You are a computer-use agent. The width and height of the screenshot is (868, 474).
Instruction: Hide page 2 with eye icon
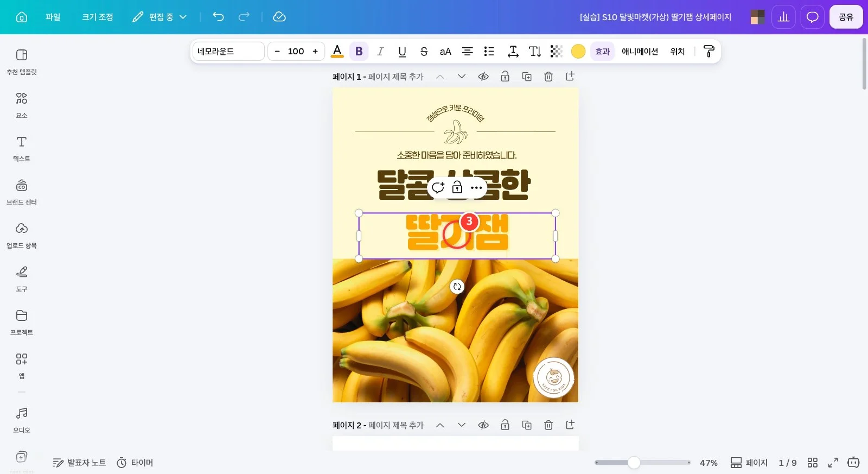(483, 425)
